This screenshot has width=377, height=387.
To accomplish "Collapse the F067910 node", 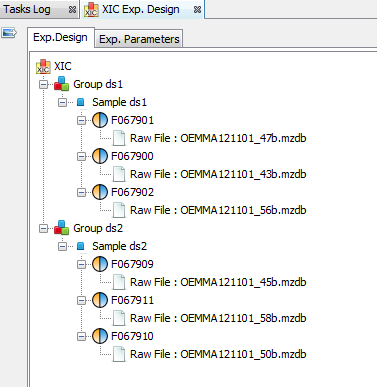I will click(81, 336).
